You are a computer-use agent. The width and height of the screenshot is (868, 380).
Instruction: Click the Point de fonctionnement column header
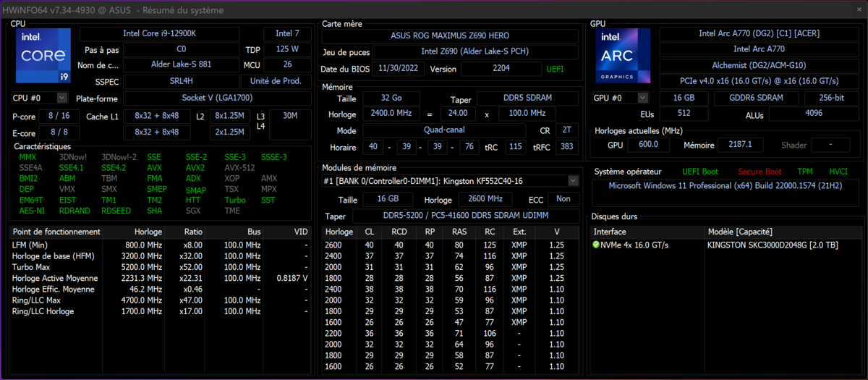click(x=56, y=232)
